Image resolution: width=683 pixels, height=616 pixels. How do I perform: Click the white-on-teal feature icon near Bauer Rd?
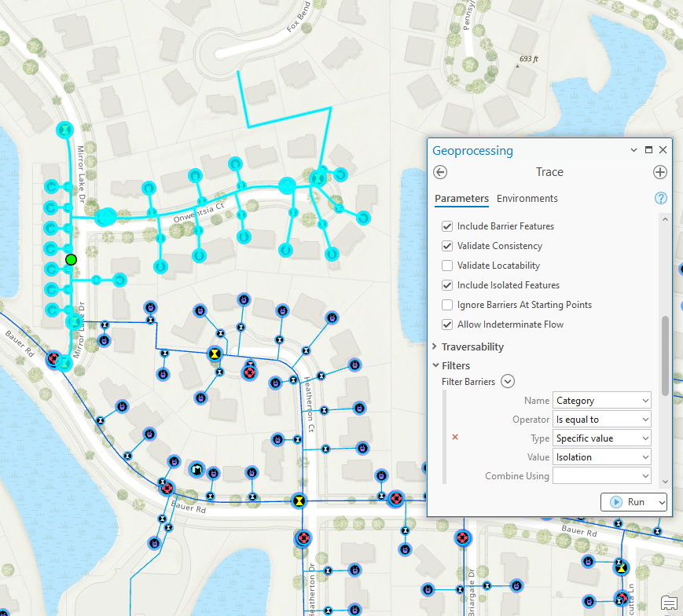pos(197,469)
